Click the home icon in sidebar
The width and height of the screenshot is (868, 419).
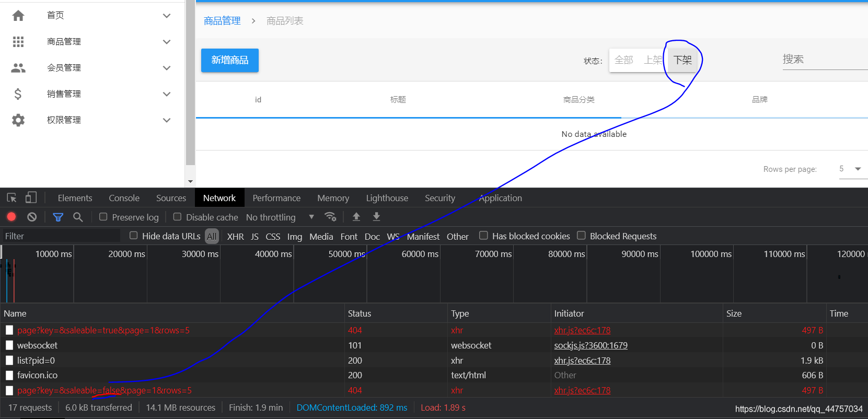coord(18,16)
